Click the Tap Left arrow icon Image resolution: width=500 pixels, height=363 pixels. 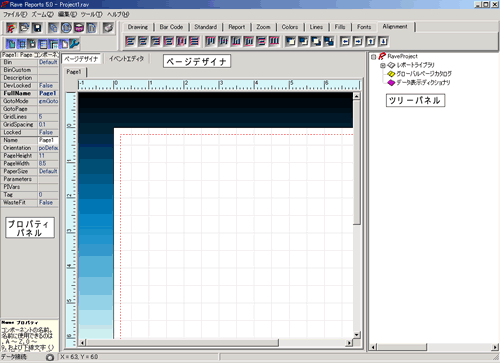pyautogui.click(x=345, y=41)
